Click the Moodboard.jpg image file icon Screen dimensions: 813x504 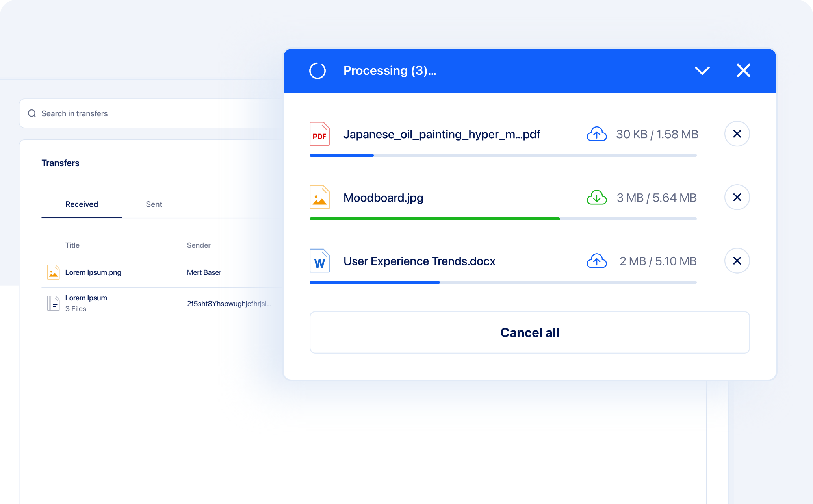tap(319, 197)
